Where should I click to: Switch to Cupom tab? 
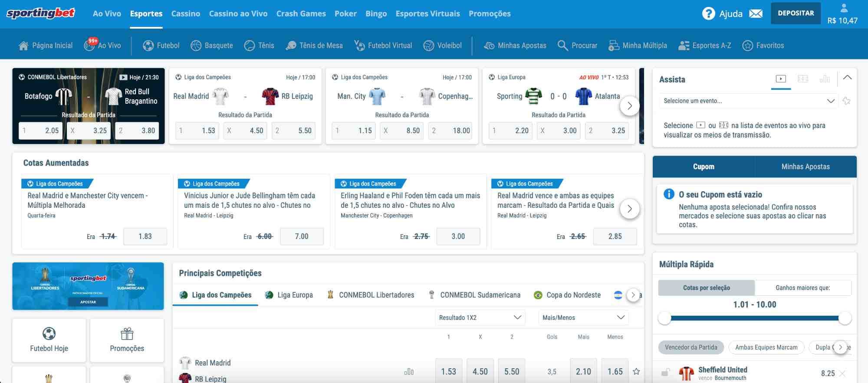coord(704,167)
